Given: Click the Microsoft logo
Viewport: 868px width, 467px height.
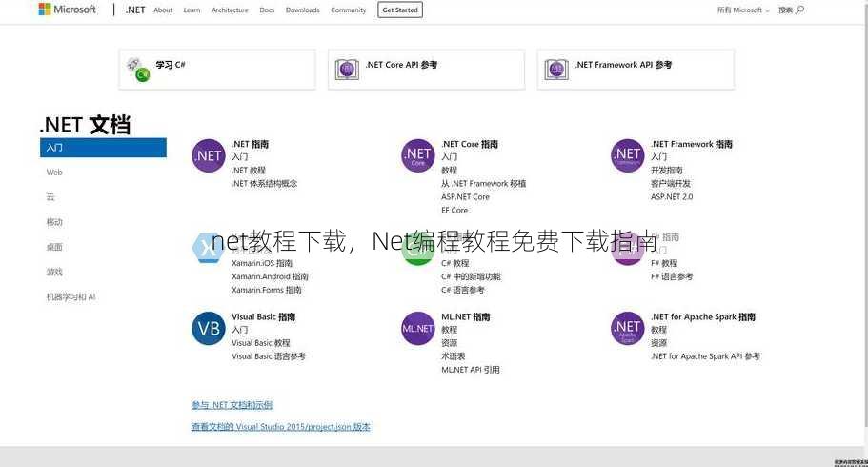Looking at the screenshot, I should [67, 10].
